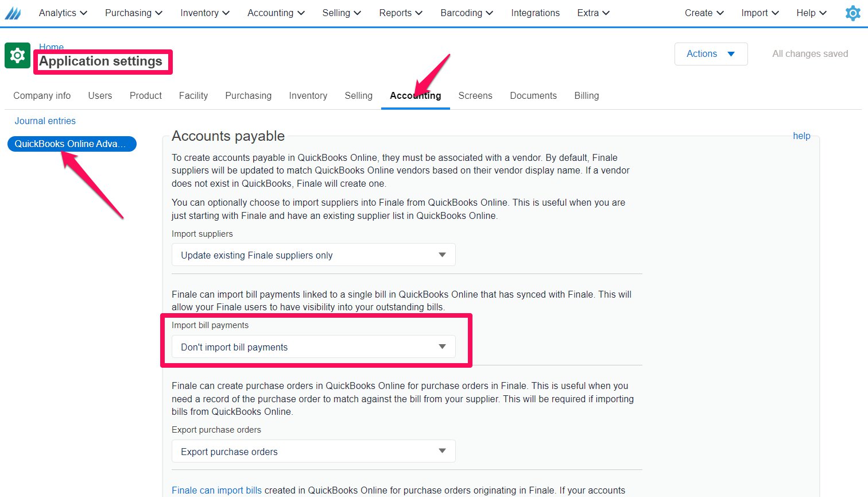Open the Purchasing top menu
Screen dimensions: 868x497
pos(134,13)
